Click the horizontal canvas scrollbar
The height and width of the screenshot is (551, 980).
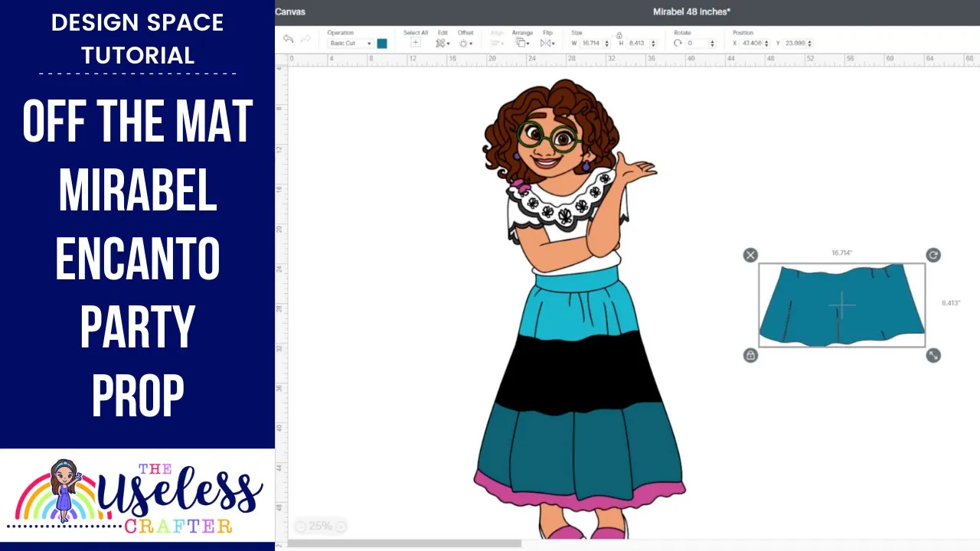(404, 544)
